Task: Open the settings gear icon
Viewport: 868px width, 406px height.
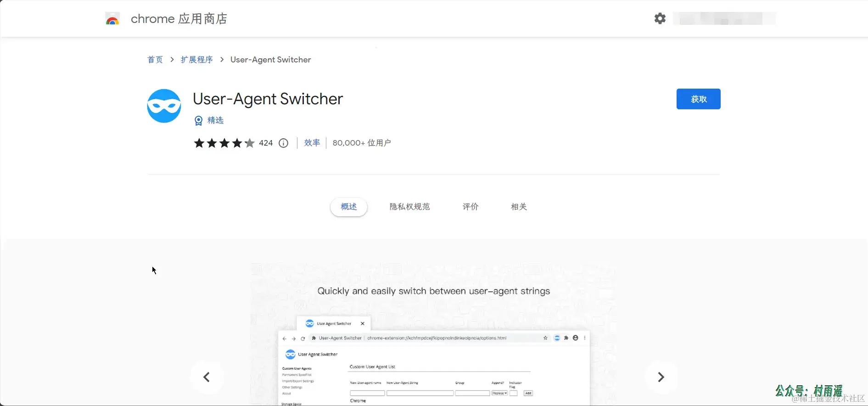Action: tap(660, 18)
